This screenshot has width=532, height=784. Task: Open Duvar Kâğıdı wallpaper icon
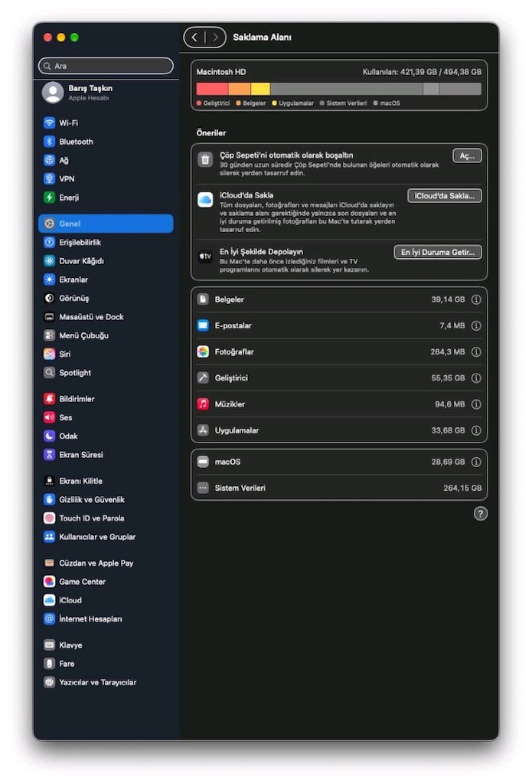pyautogui.click(x=49, y=261)
